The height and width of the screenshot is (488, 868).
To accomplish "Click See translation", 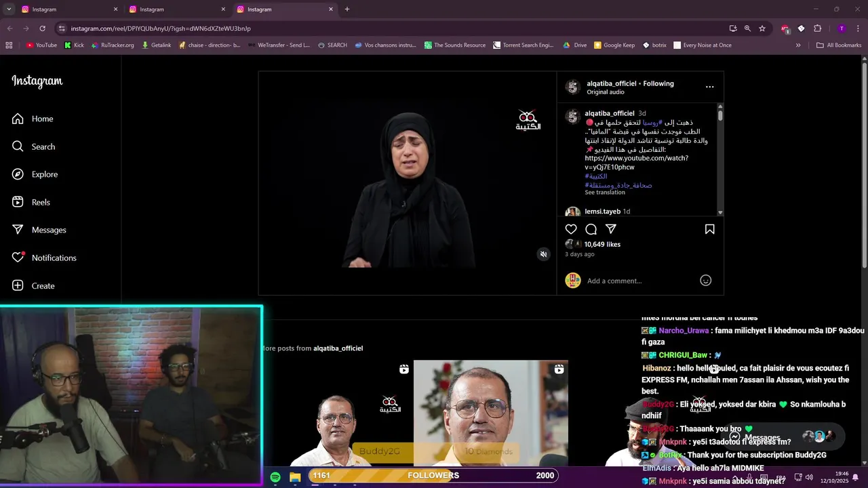I will click(605, 192).
